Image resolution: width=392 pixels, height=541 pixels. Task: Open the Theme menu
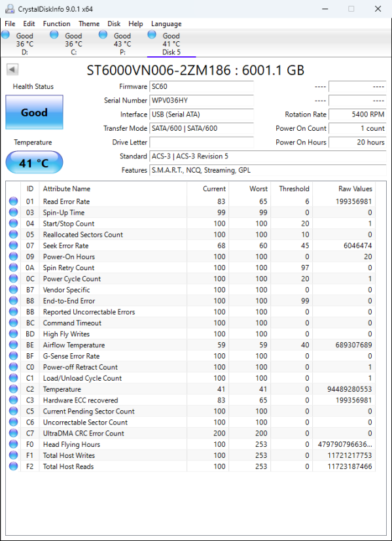click(89, 24)
